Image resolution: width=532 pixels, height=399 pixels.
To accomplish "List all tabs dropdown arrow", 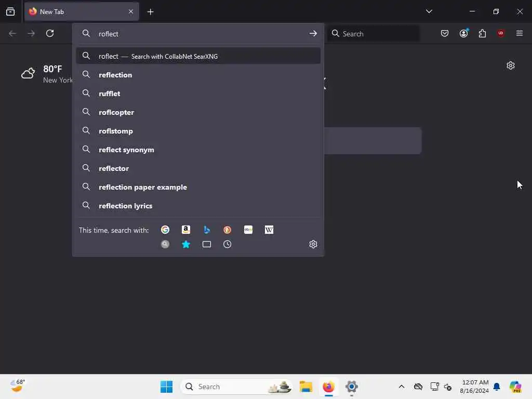I will [429, 11].
